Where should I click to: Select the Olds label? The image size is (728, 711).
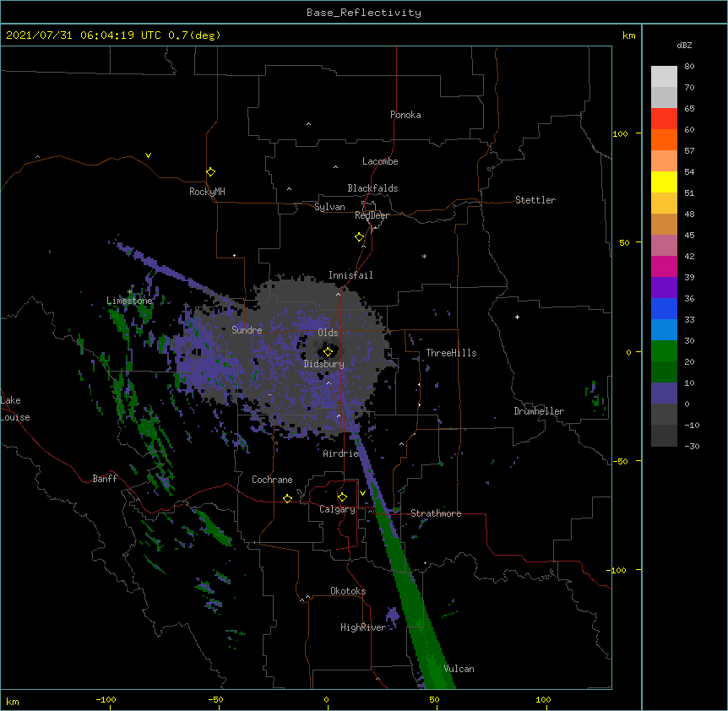click(x=328, y=333)
